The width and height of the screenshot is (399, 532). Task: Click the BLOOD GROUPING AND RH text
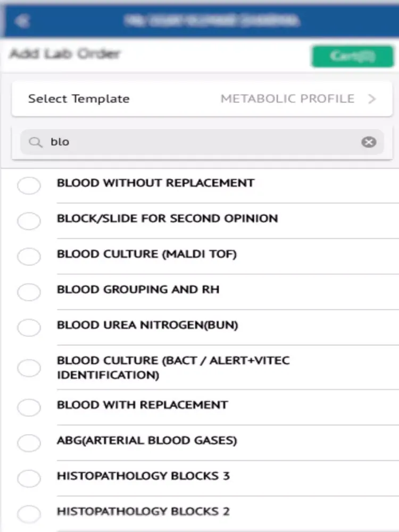pos(138,289)
